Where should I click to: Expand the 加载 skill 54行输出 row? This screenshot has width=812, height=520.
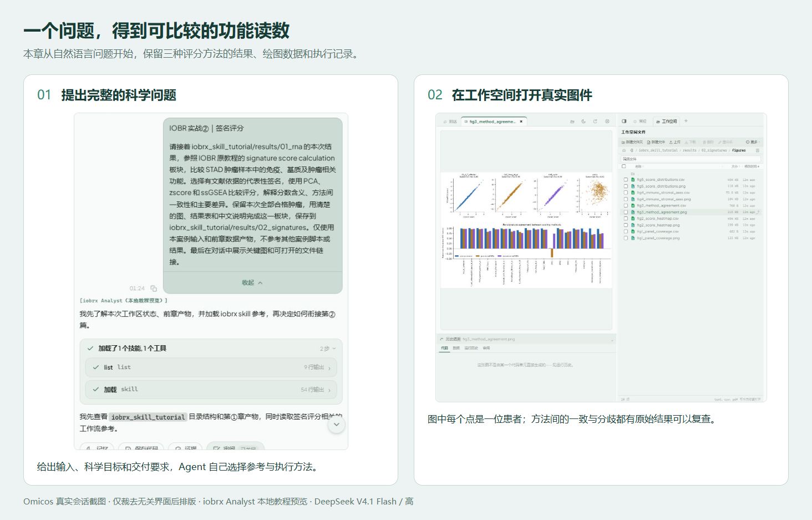pos(211,390)
